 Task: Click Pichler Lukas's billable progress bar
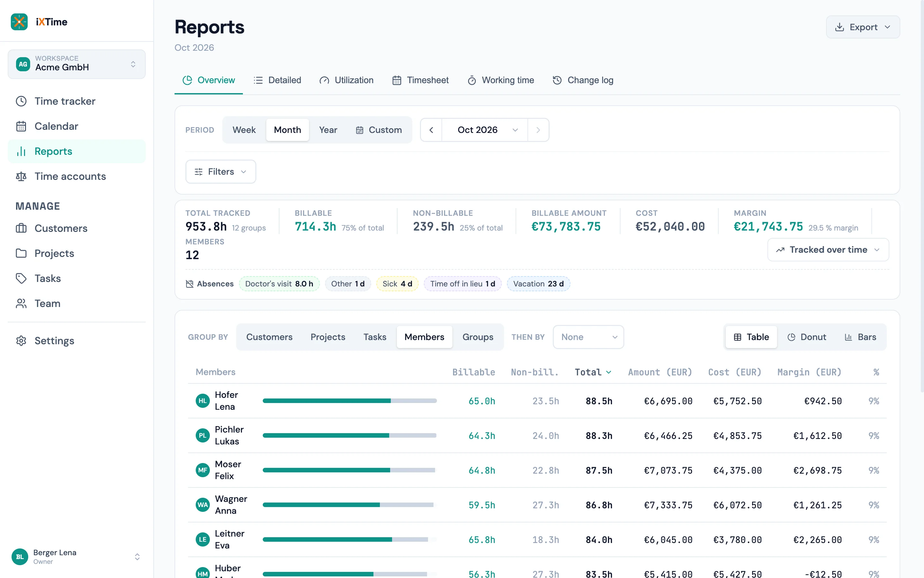[349, 435]
